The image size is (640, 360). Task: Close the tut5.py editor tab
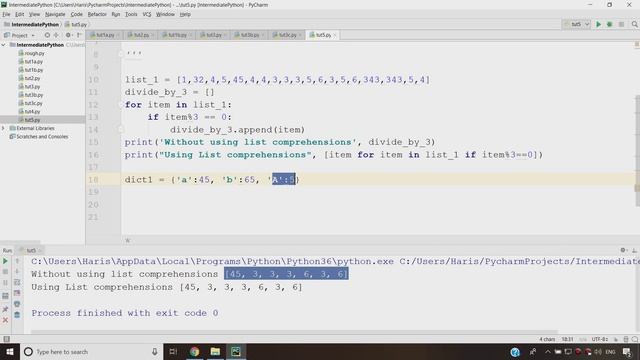[335, 36]
